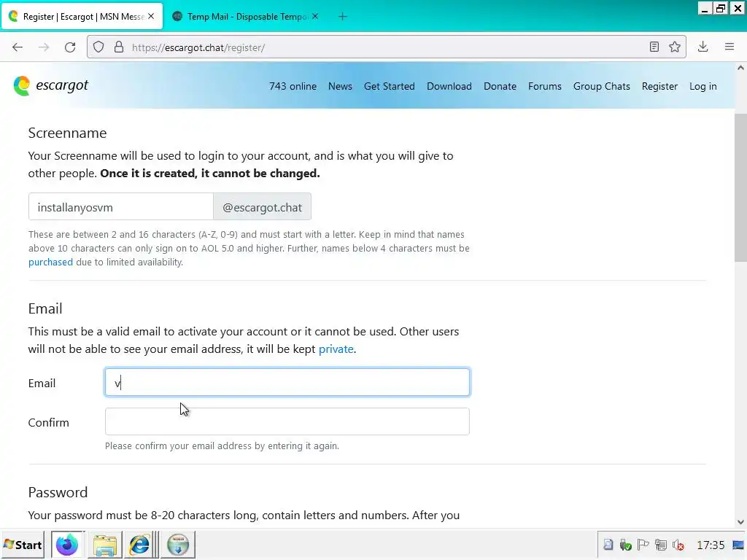Screen dimensions: 747x560
Task: Open Group Chats page
Action: (601, 86)
